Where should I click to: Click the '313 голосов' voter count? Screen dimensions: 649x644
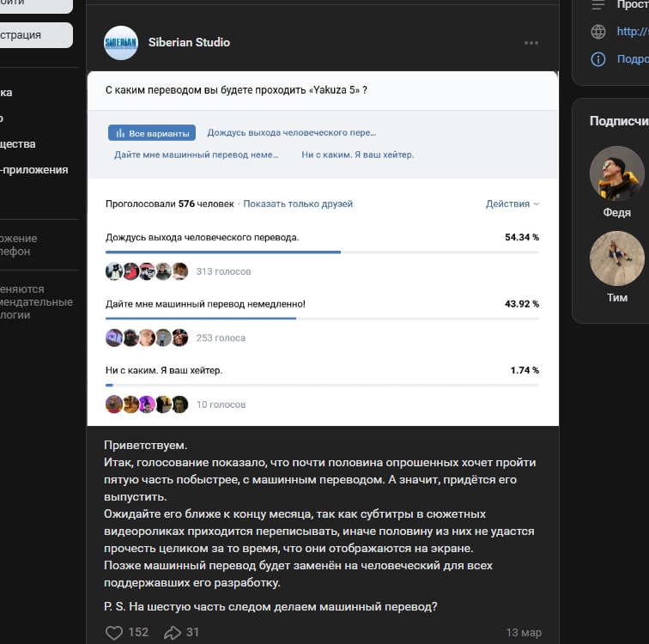[x=223, y=271]
